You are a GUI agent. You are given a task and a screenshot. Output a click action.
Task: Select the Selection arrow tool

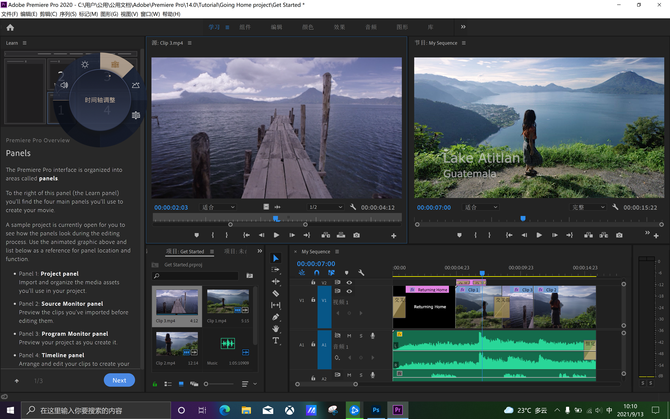(x=276, y=258)
